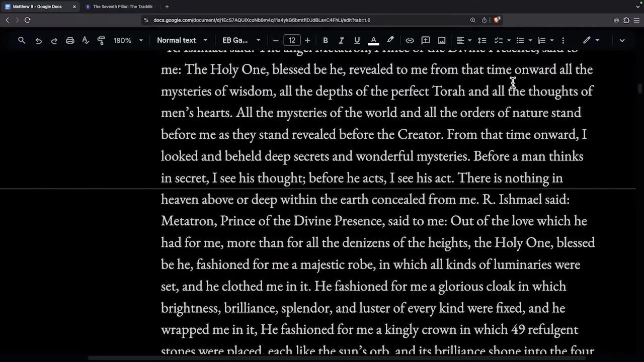
Task: Click the vertical scrollbar thumb
Action: point(640,88)
